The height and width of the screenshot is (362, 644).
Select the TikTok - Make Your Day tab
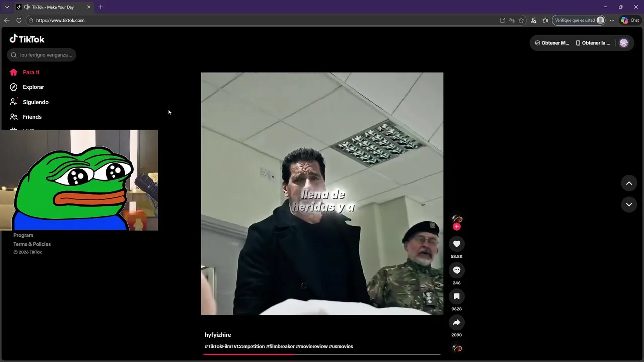[x=53, y=7]
